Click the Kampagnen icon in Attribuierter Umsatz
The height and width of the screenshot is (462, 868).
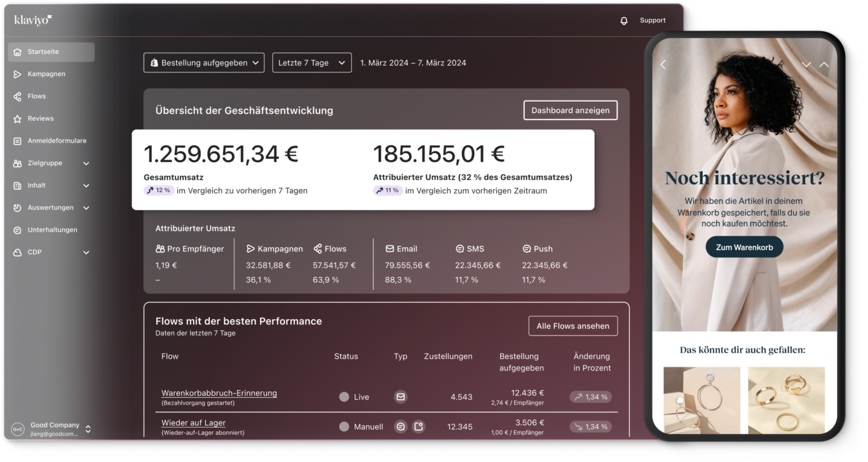click(250, 249)
